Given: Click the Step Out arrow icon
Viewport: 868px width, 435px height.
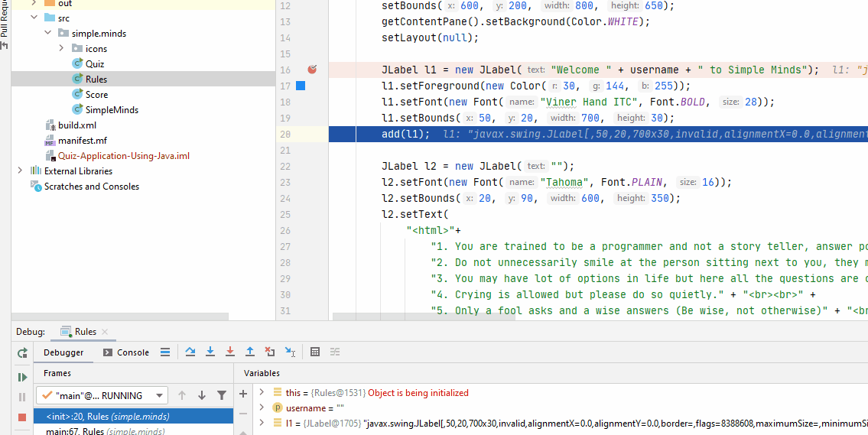Looking at the screenshot, I should point(249,352).
